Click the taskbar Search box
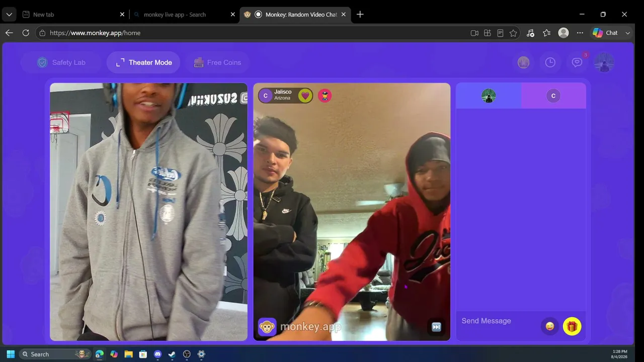This screenshot has height=362, width=644. click(x=55, y=354)
